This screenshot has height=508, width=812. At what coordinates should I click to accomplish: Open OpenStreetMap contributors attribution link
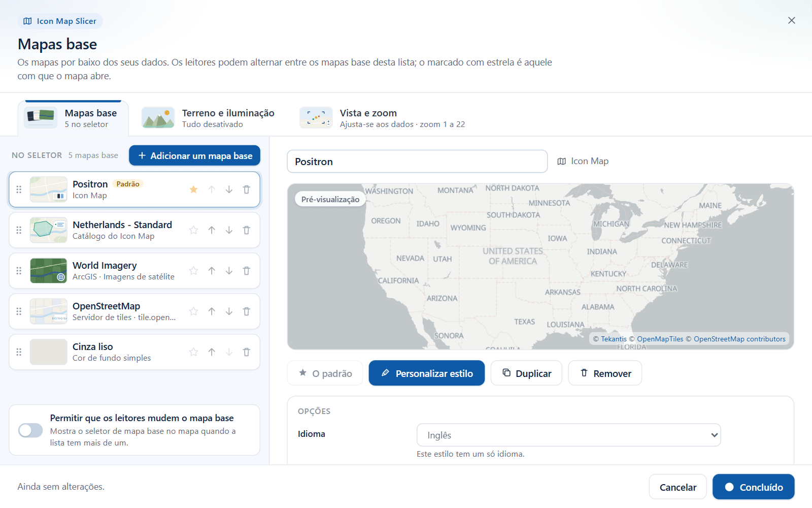(739, 339)
